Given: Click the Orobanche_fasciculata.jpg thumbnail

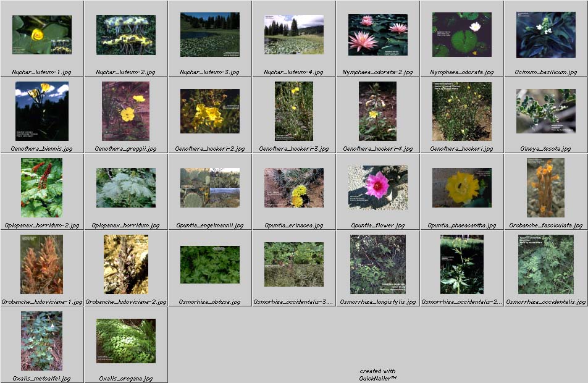Looking at the screenshot, I should [545, 188].
